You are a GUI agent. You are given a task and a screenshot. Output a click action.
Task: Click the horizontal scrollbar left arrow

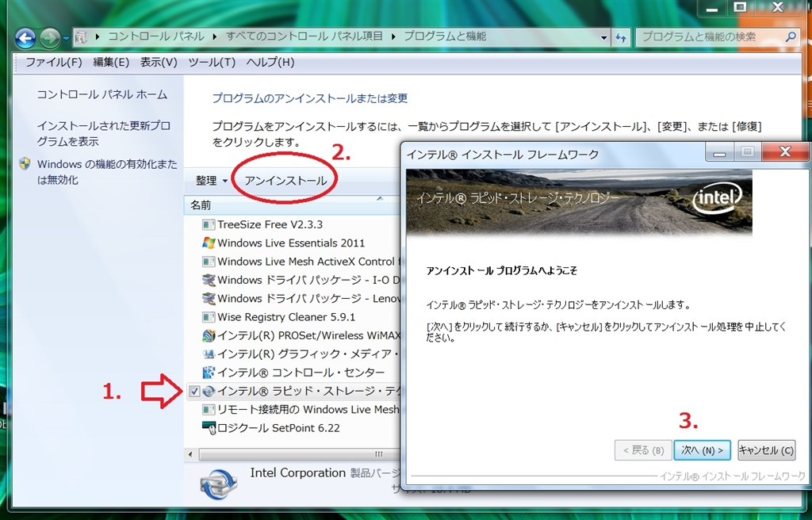tap(190, 455)
